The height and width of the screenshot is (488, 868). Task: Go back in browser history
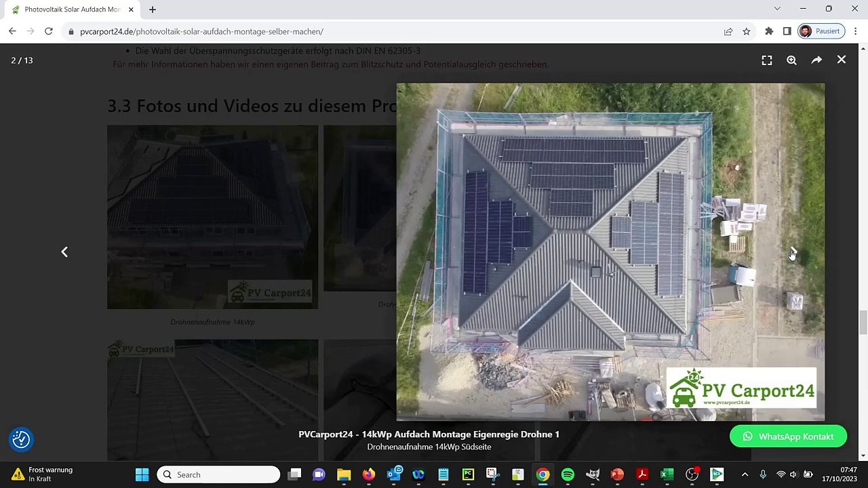click(12, 31)
